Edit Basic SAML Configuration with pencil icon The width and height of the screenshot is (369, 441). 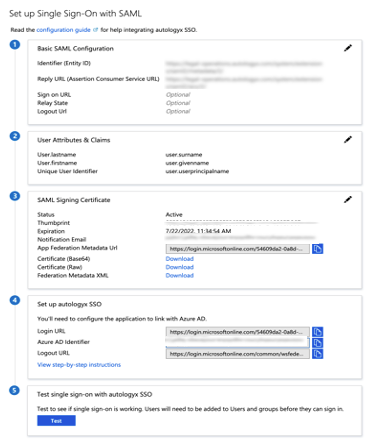point(348,48)
